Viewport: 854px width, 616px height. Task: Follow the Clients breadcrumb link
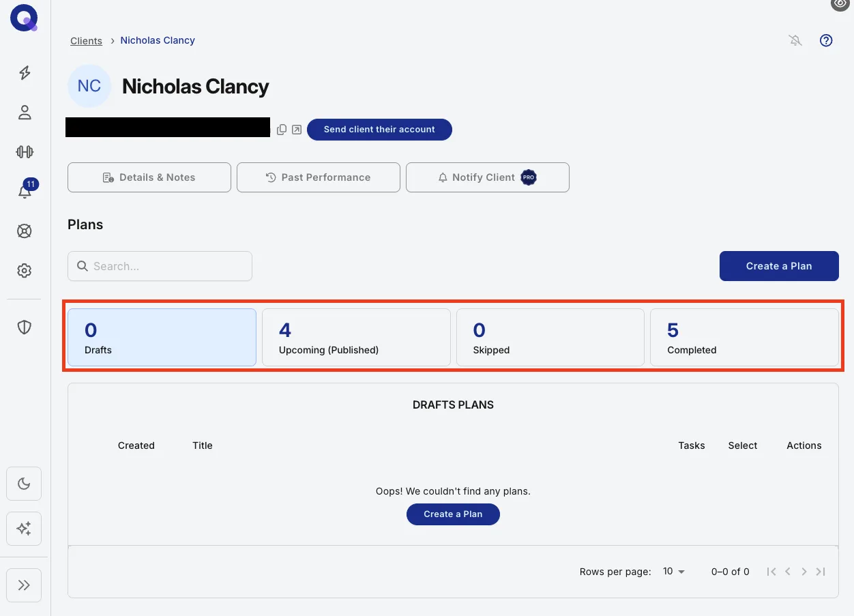coord(86,41)
